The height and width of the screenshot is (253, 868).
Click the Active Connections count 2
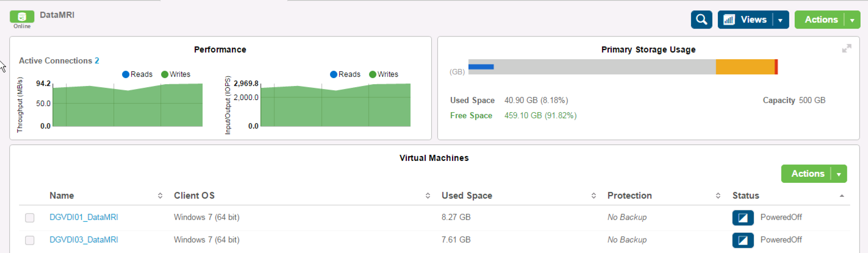point(96,61)
